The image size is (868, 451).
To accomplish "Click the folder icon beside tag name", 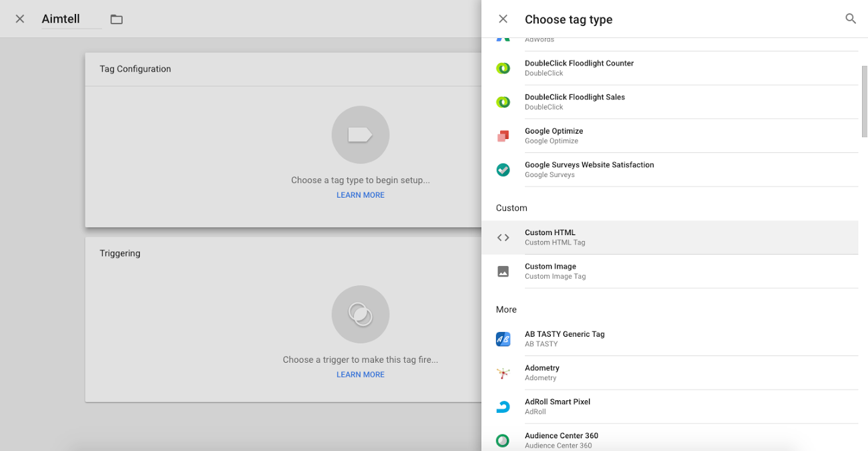I will (117, 19).
